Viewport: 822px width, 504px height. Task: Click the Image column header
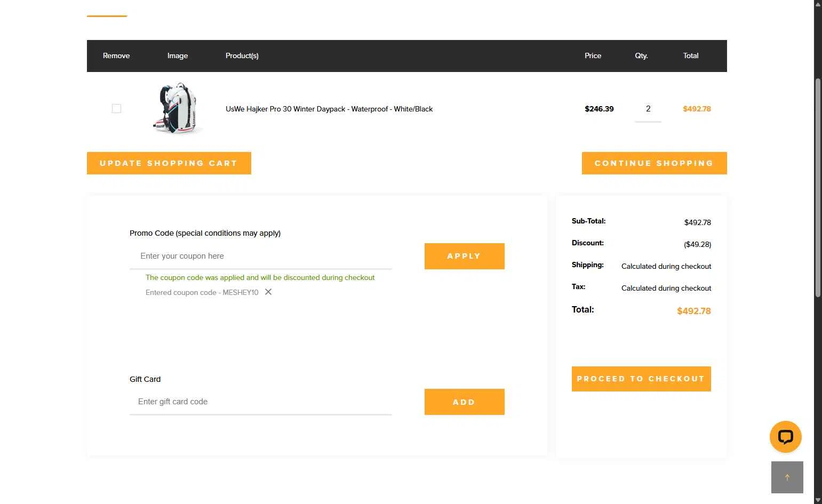178,55
